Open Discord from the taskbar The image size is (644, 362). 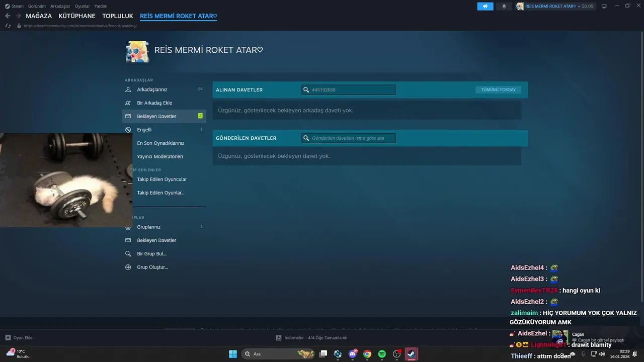pos(353,354)
